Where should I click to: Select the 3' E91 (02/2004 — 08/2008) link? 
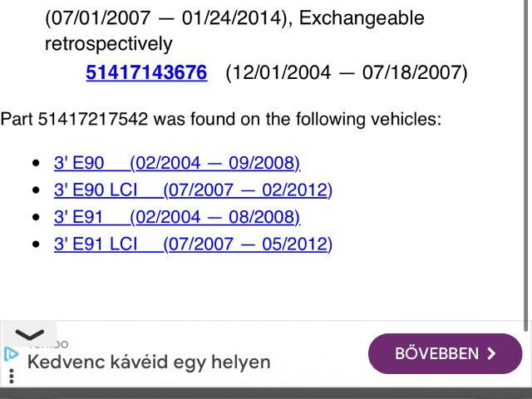pos(176,218)
